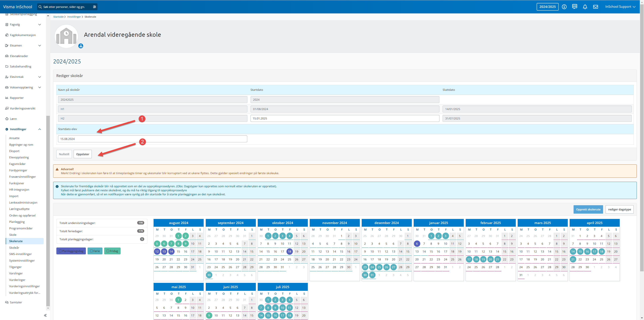Toggle the Planleggingsdag checkbox
Image resolution: width=644 pixels, height=320 pixels.
[60, 251]
